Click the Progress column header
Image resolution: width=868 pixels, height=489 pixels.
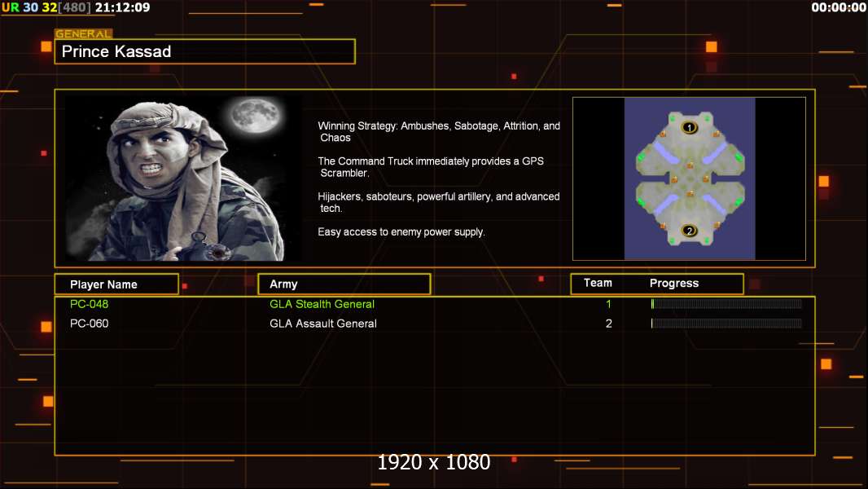coord(673,283)
